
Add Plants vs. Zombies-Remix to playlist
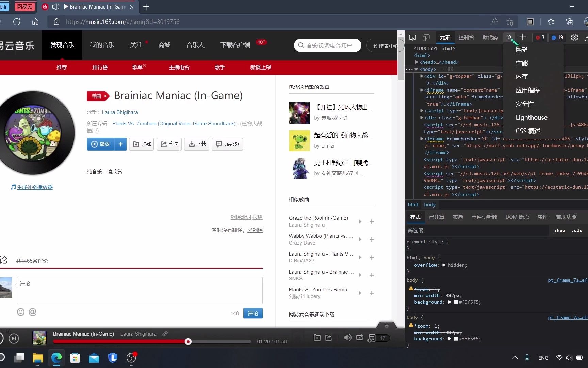372,293
